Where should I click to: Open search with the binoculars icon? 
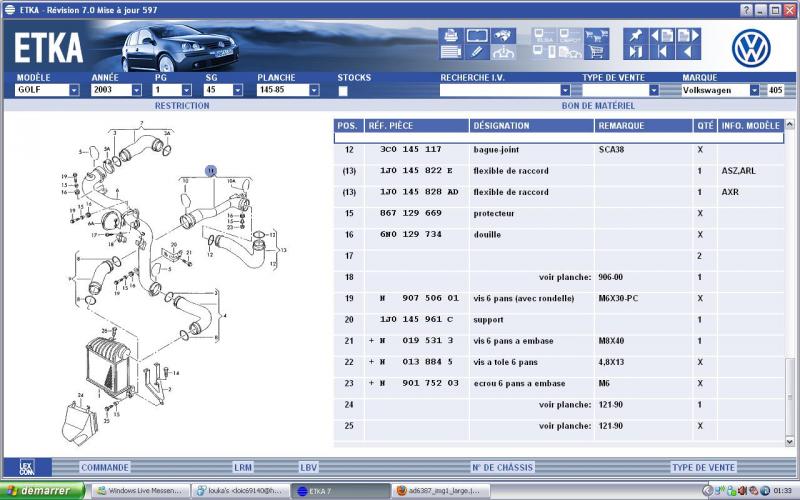pyautogui.click(x=503, y=36)
